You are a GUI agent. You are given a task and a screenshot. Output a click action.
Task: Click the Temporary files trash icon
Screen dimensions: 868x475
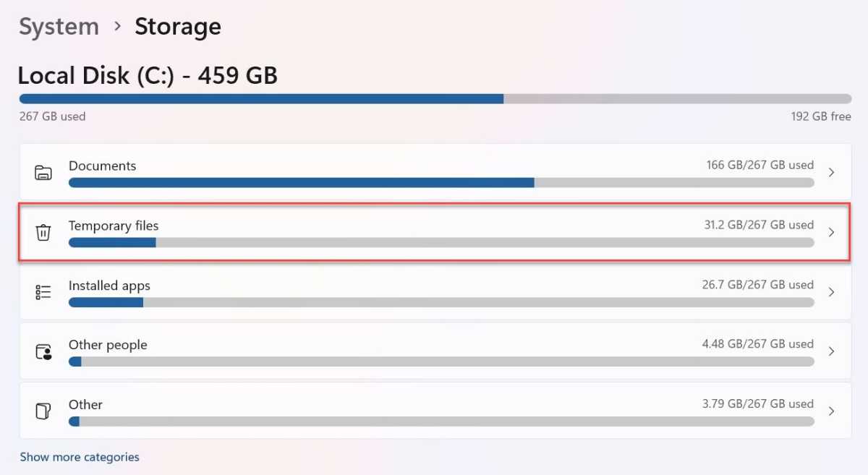pyautogui.click(x=43, y=232)
